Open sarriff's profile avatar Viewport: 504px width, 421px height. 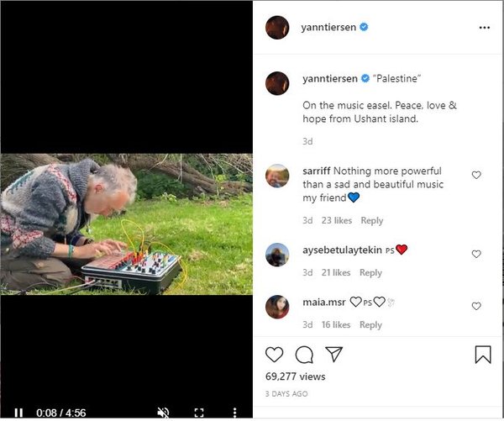click(278, 176)
